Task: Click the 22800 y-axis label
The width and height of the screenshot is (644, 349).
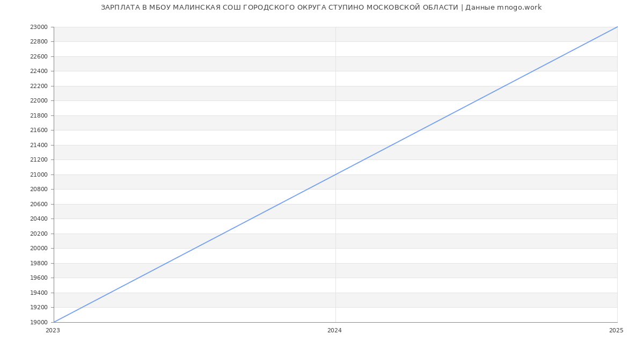Action: (39, 42)
